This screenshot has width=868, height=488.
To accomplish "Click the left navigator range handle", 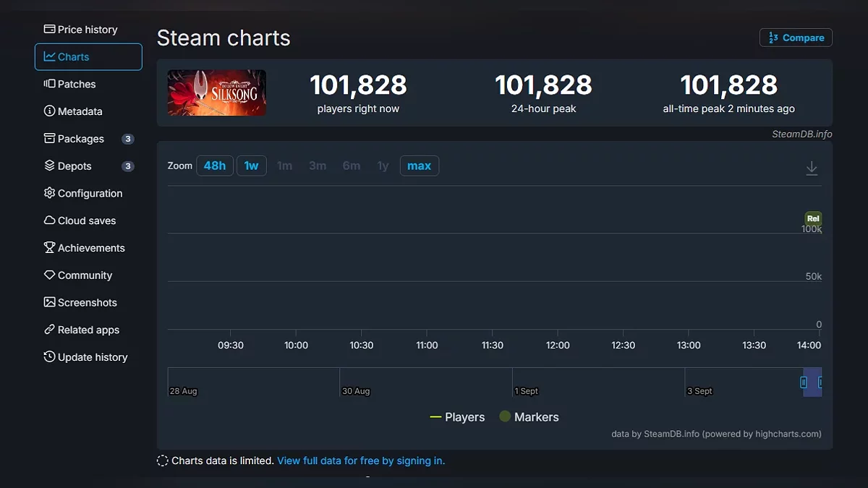I will [804, 382].
